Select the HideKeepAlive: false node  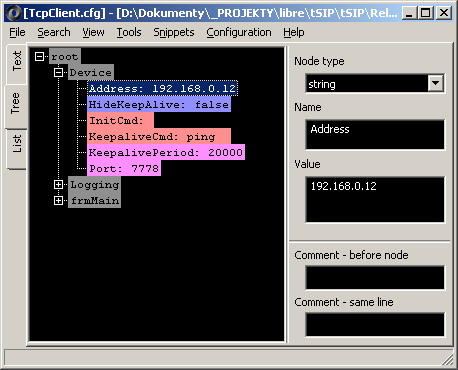pos(159,104)
